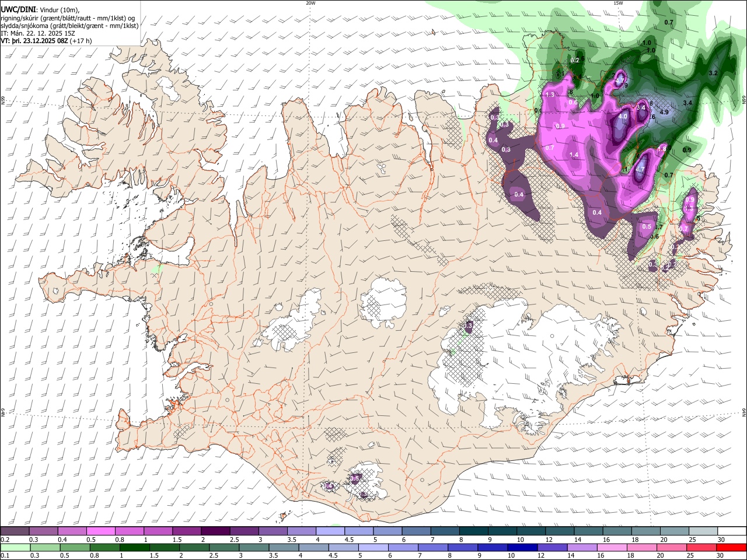Select the 'slydda/snjókoma' description line
The height and width of the screenshot is (560, 747).
coord(69,26)
